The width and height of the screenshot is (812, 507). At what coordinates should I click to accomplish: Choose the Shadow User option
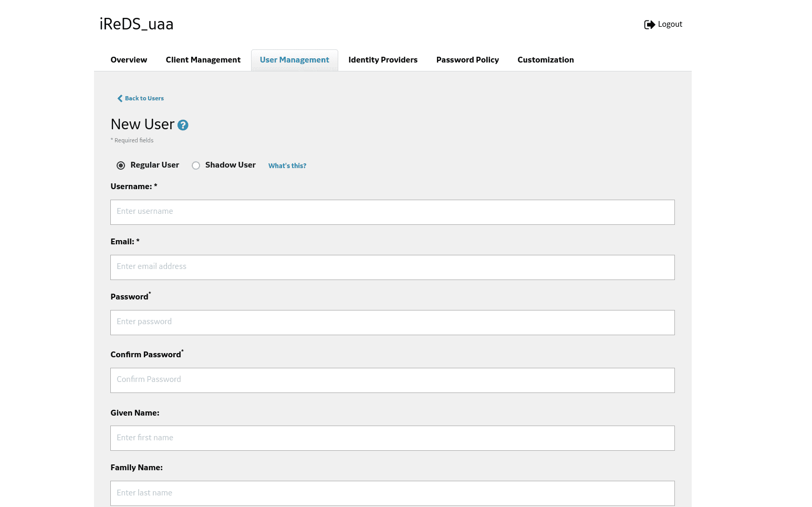point(196,165)
